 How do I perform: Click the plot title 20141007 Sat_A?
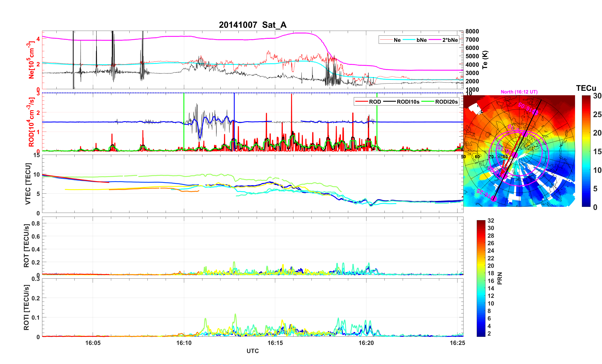(x=252, y=25)
